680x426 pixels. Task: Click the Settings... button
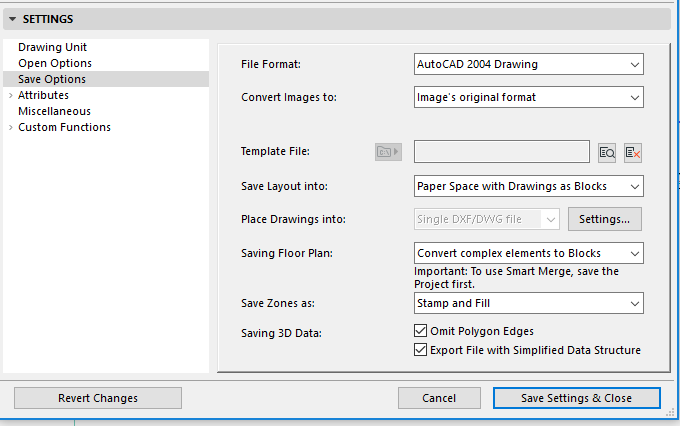click(x=605, y=219)
